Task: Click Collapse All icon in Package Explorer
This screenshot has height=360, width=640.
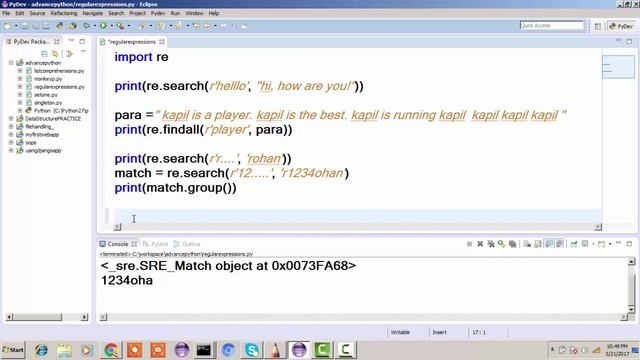Action: [x=44, y=53]
